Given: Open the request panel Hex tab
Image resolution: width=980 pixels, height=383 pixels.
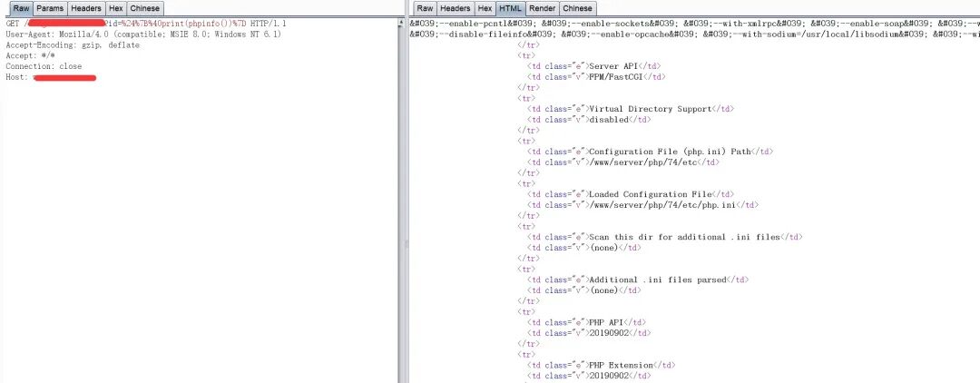Looking at the screenshot, I should pyautogui.click(x=115, y=8).
